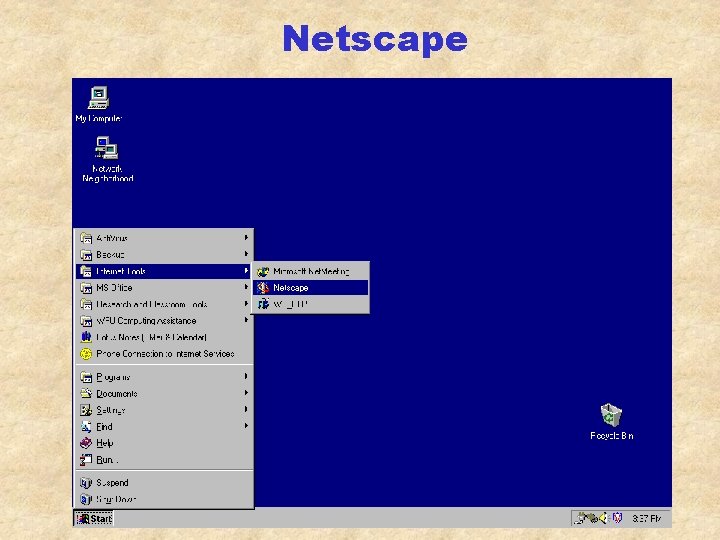Click the yellow Phone Connection icon
The image size is (720, 540).
(x=86, y=354)
